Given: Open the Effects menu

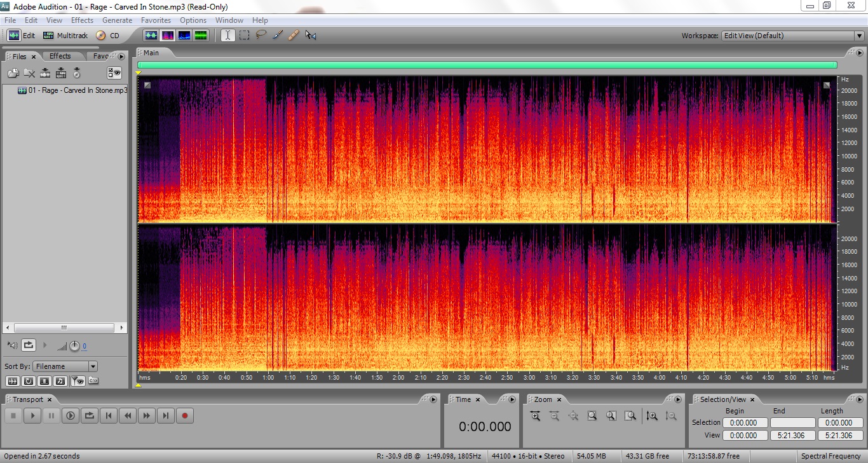Looking at the screenshot, I should pos(82,20).
